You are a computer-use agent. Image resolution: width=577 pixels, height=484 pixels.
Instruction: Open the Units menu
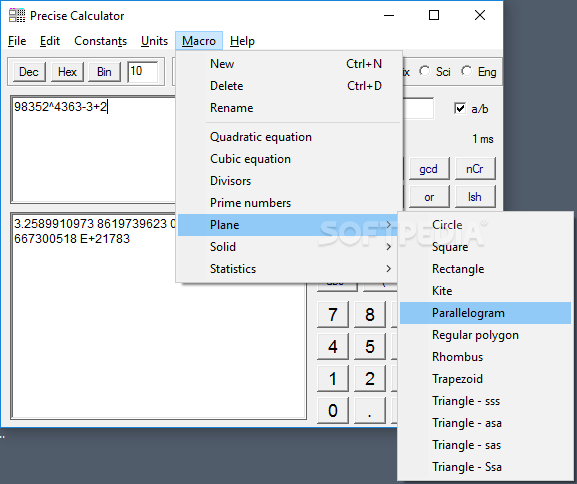[154, 41]
